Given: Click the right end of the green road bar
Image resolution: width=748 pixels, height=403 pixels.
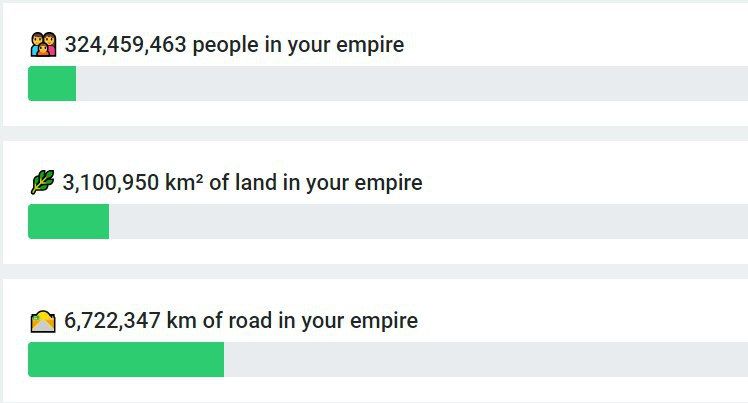Looking at the screenshot, I should [x=221, y=359].
